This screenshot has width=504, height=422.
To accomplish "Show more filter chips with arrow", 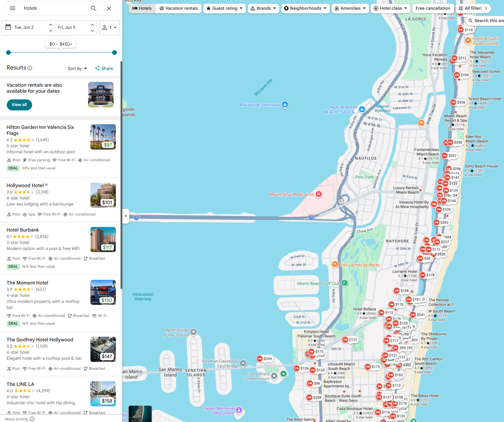I will [486, 8].
